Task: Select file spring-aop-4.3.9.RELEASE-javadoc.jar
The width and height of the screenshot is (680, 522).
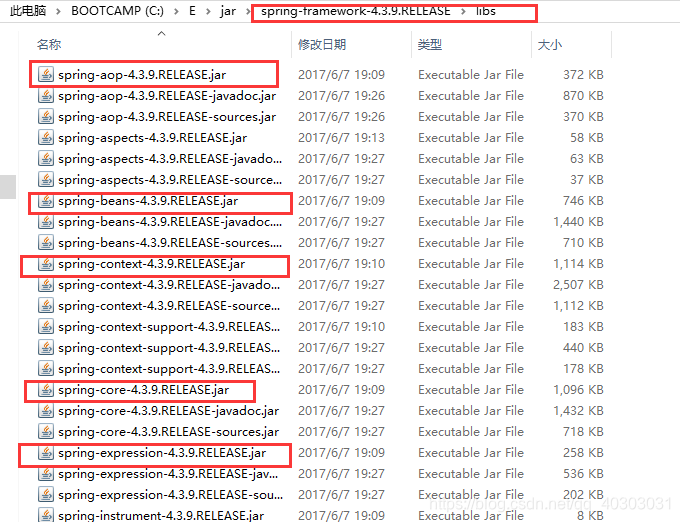Action: (x=167, y=95)
